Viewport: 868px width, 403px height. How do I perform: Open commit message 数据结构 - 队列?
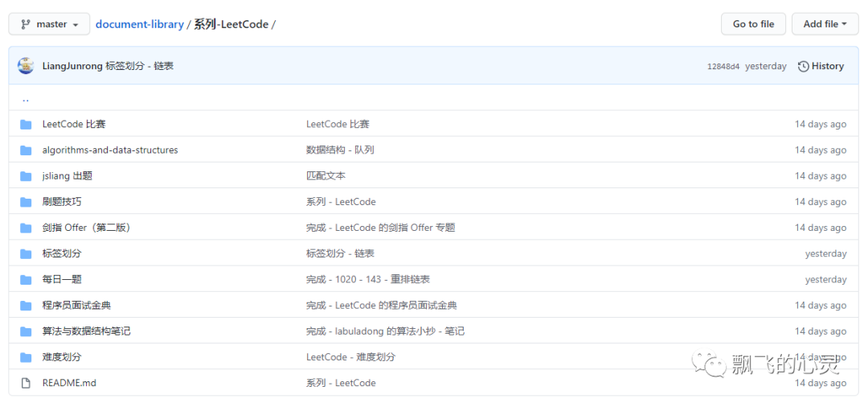[340, 150]
